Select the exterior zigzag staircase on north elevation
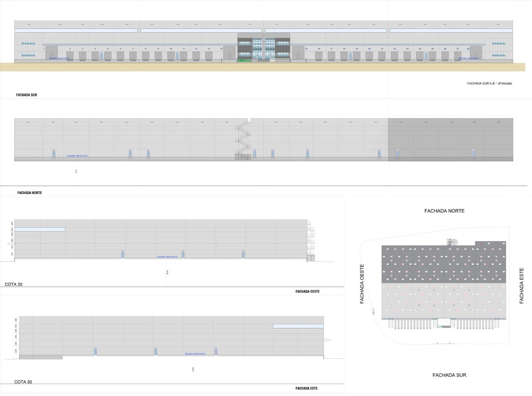This screenshot has height=396, width=532. [x=243, y=139]
